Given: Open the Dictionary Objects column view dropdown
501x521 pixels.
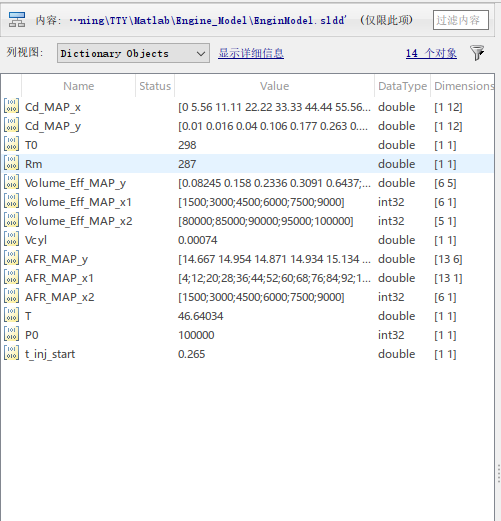Looking at the screenshot, I should pos(133,53).
